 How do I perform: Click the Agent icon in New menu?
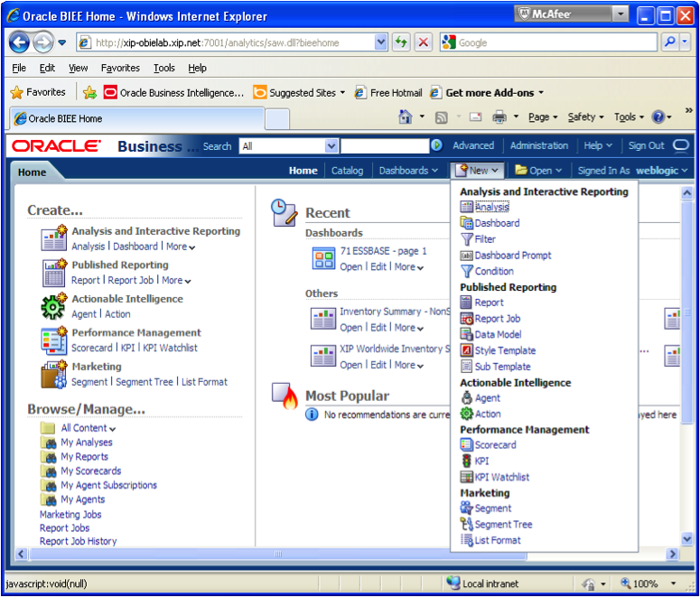pos(467,397)
